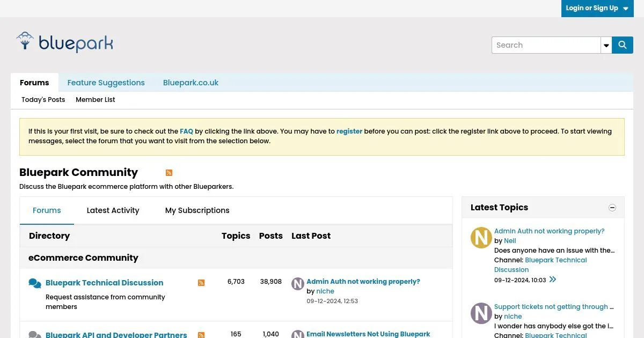Click niche's avatar in Latest Topics

click(481, 313)
